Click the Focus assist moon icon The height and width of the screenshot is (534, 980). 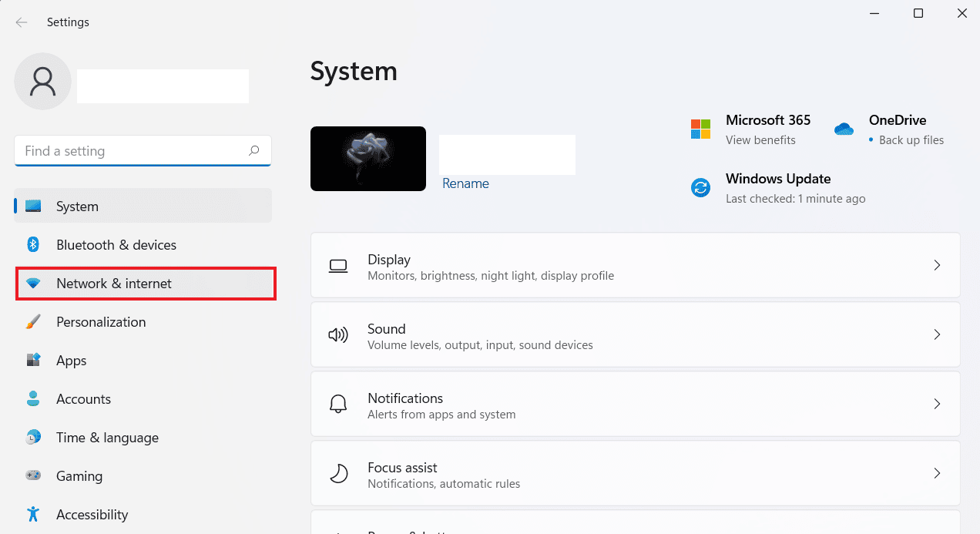[x=338, y=474]
